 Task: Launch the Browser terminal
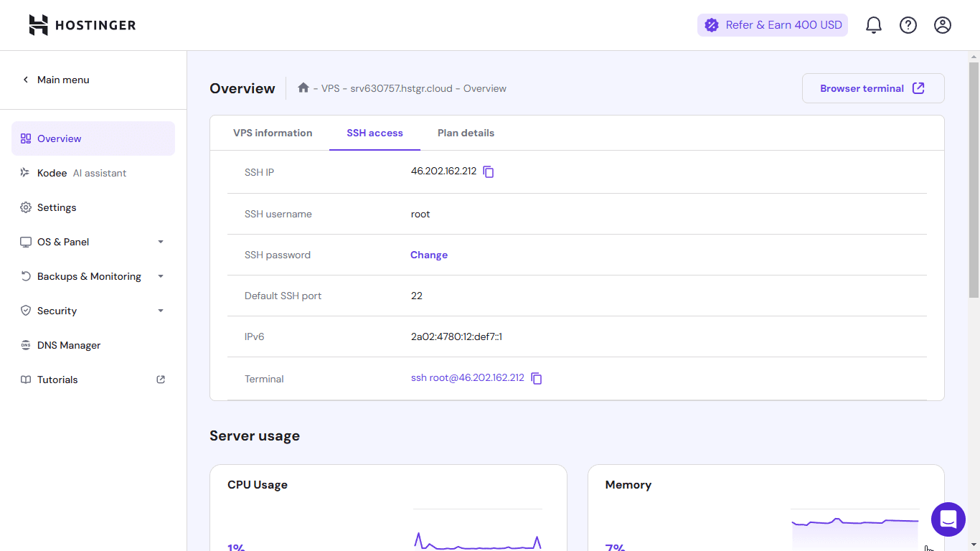[x=873, y=88]
